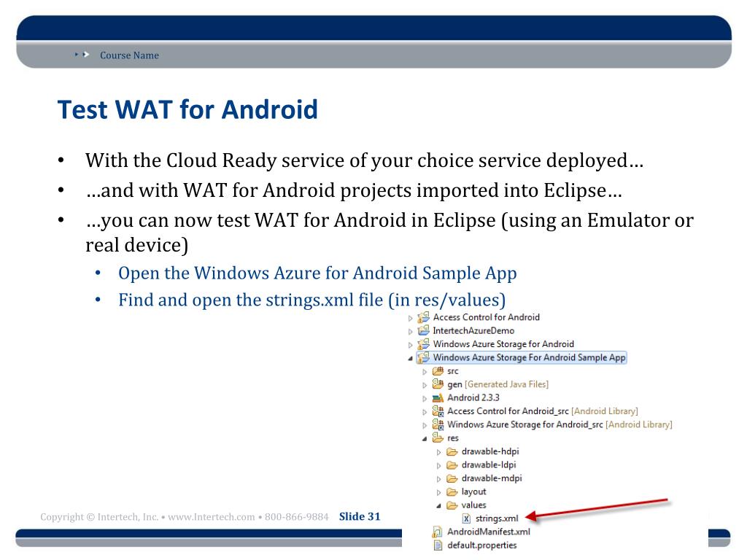Expand the drawable-hdpi folder node

tap(438, 452)
